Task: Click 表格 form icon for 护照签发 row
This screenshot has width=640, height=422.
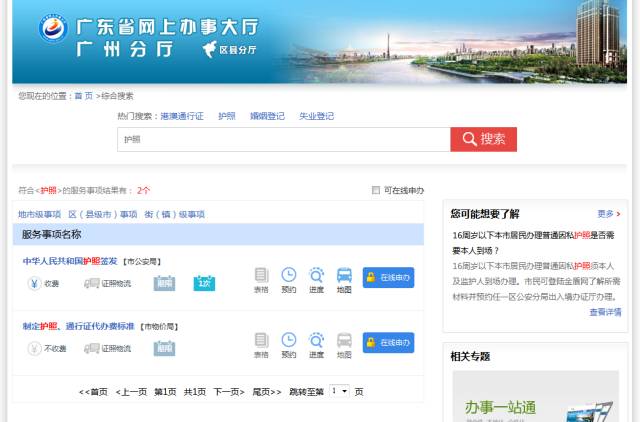Action: 261,279
